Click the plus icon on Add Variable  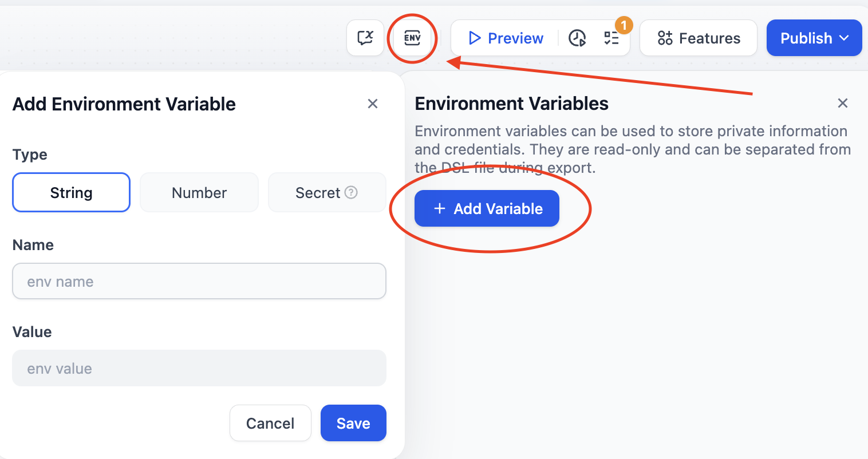tap(440, 209)
